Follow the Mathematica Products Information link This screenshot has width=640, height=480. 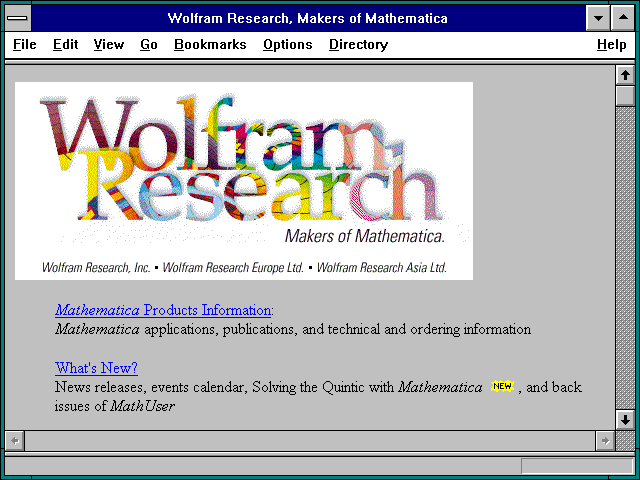pyautogui.click(x=163, y=310)
